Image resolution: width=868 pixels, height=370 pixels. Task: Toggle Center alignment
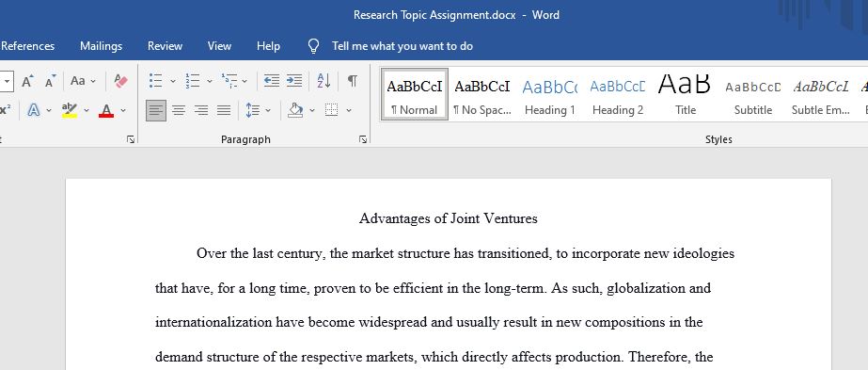(x=179, y=110)
